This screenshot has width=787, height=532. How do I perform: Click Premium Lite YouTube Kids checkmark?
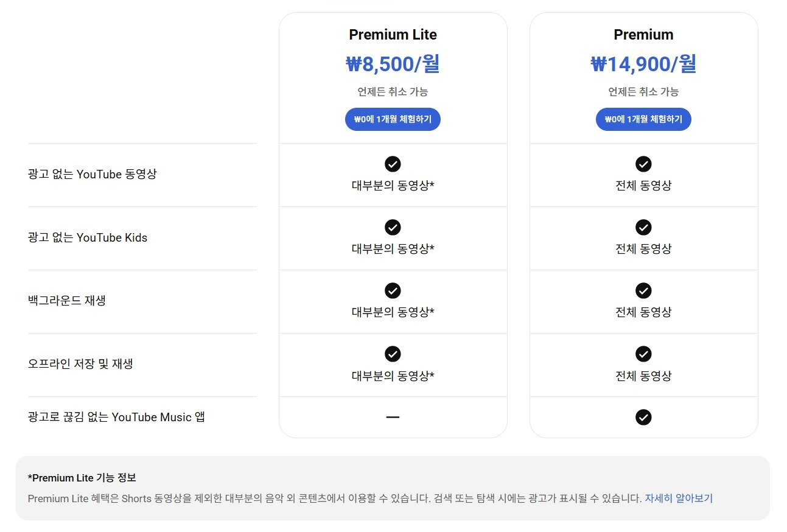(x=393, y=227)
